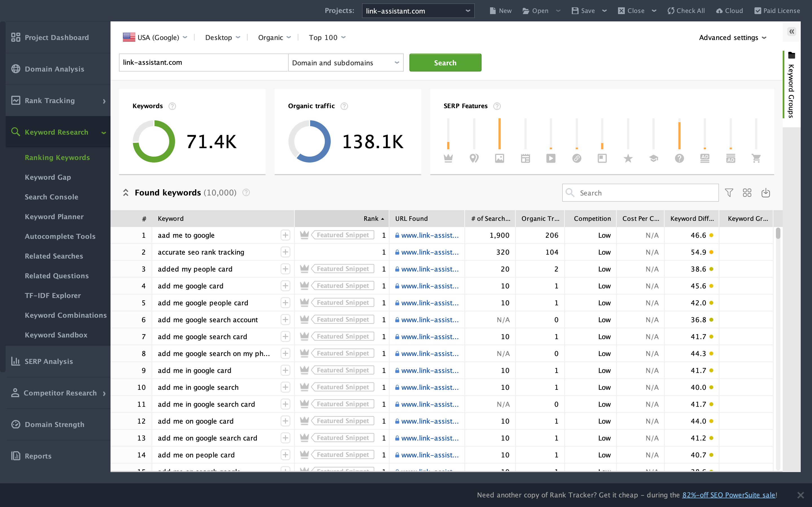Screen dimensions: 812x507
Task: Go to SERP Analysis section
Action: point(49,361)
